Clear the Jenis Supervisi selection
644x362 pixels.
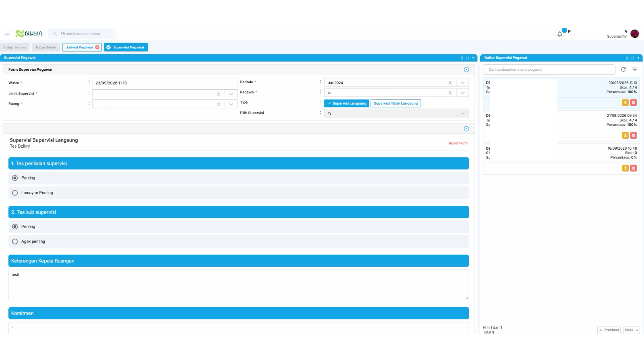[x=219, y=94]
